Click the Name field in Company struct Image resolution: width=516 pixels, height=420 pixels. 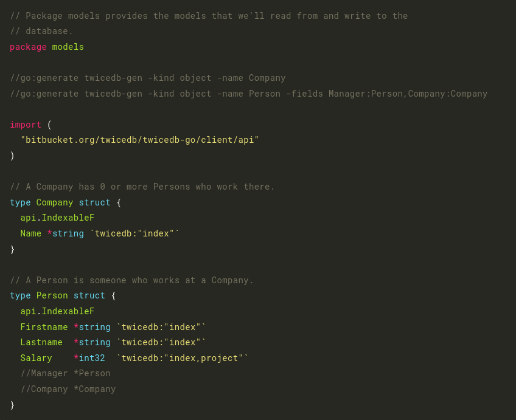coord(31,233)
